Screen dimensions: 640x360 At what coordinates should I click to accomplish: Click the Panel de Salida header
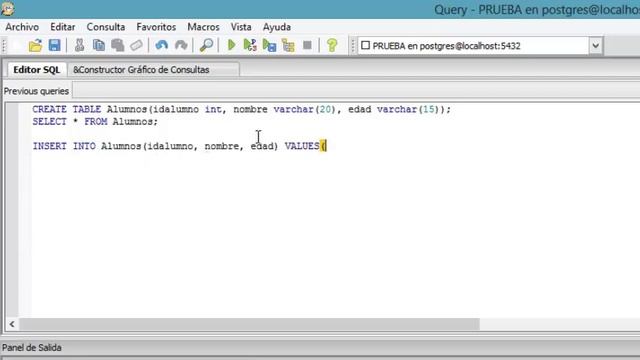pos(32,348)
